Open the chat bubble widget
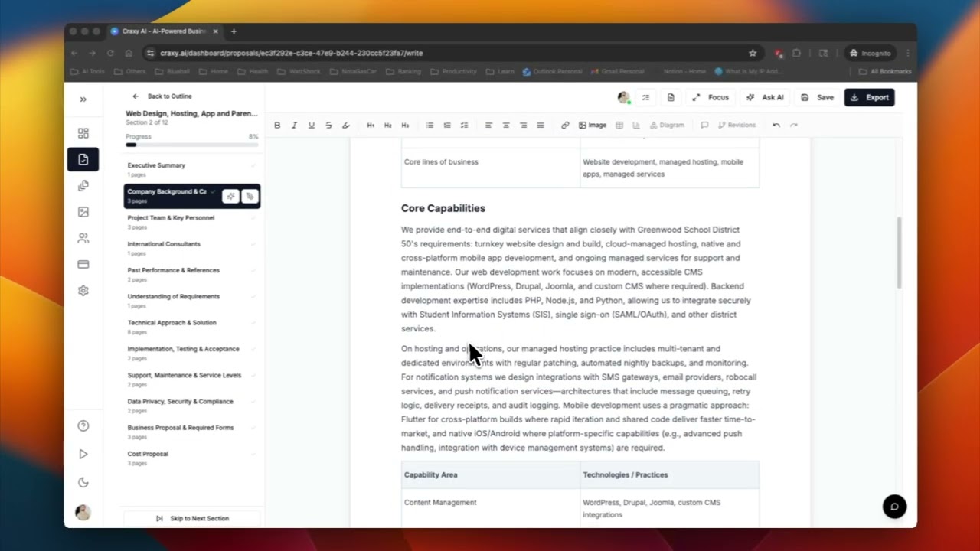Viewport: 980px width, 551px height. tap(894, 507)
